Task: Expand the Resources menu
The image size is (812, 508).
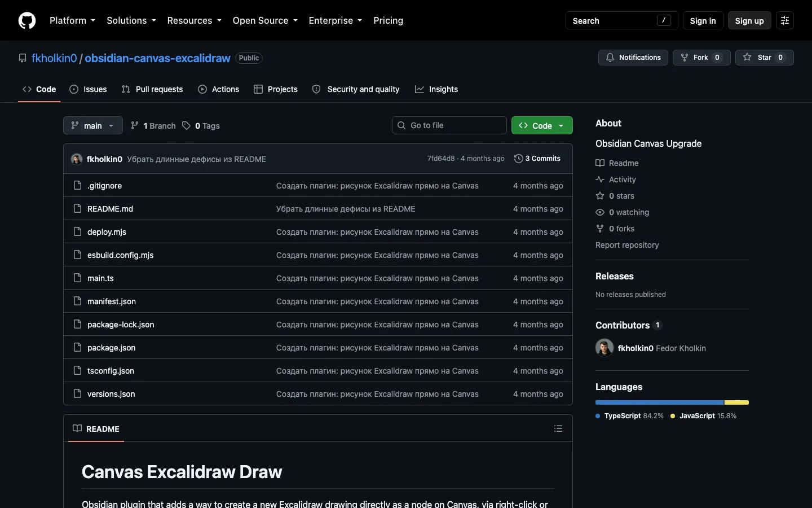Action: (x=195, y=20)
